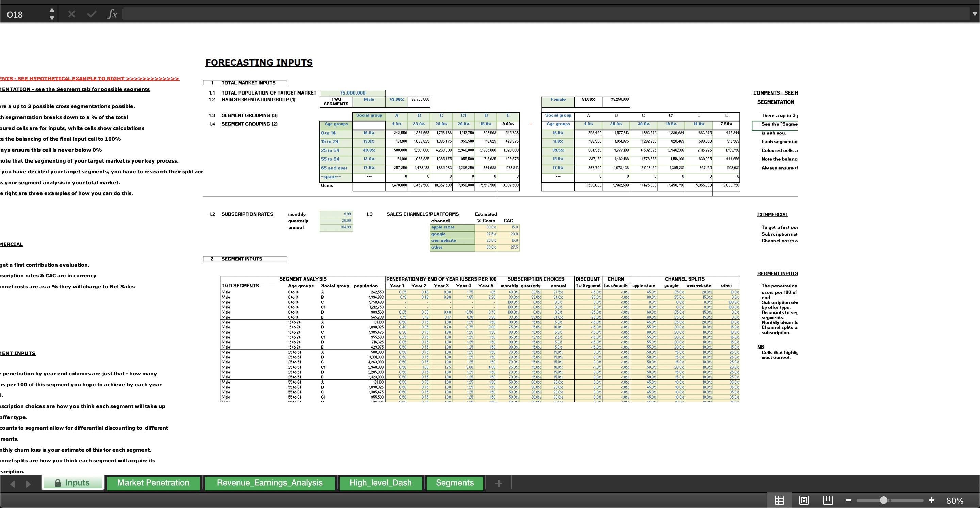Select the Inputs sheet tab
Viewport: 980px width, 508px height.
coord(72,482)
